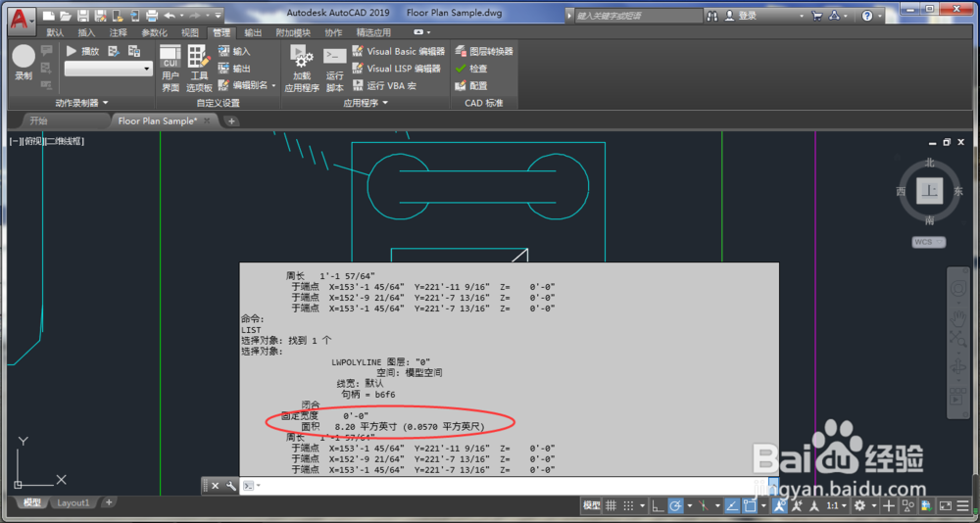Viewport: 980px width, 523px height.
Task: Toggle object snap in status bar
Action: tap(750, 505)
